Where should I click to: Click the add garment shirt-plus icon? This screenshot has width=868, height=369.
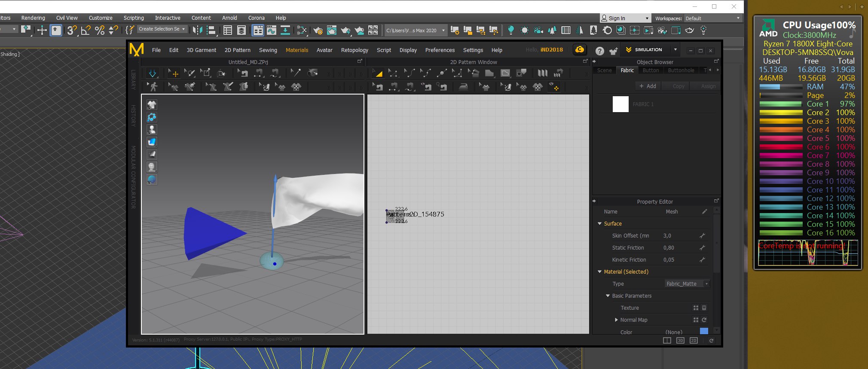coord(613,51)
